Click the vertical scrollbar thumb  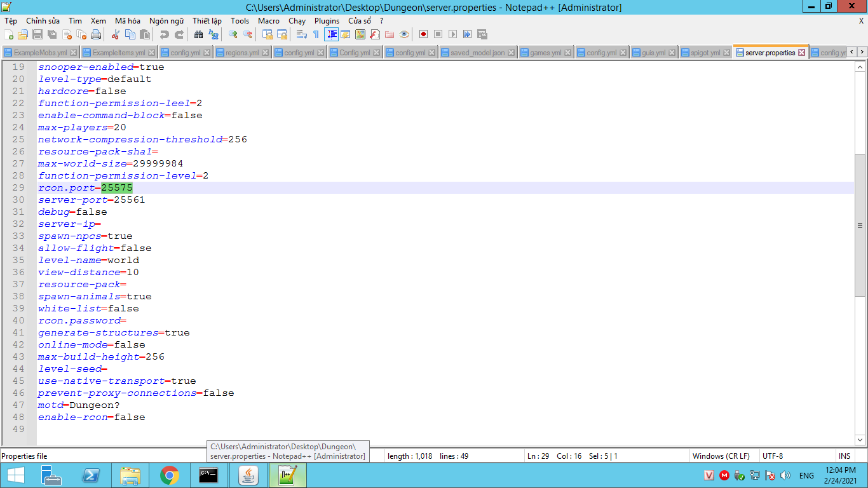pyautogui.click(x=860, y=226)
